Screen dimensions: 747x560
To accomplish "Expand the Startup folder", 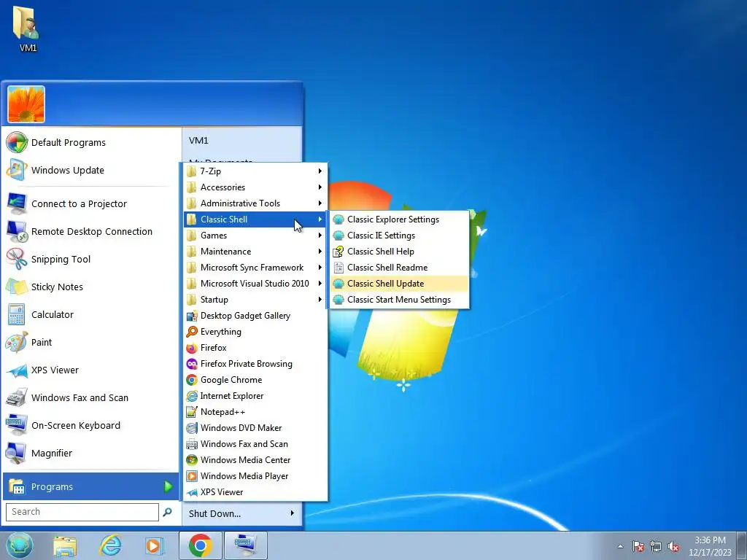I will (x=255, y=300).
